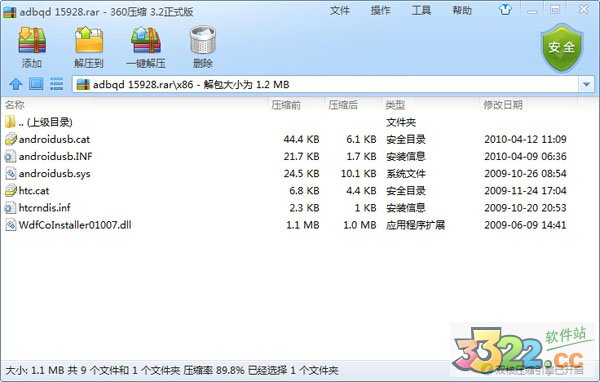Click the 系统文件 type cell

(x=406, y=173)
